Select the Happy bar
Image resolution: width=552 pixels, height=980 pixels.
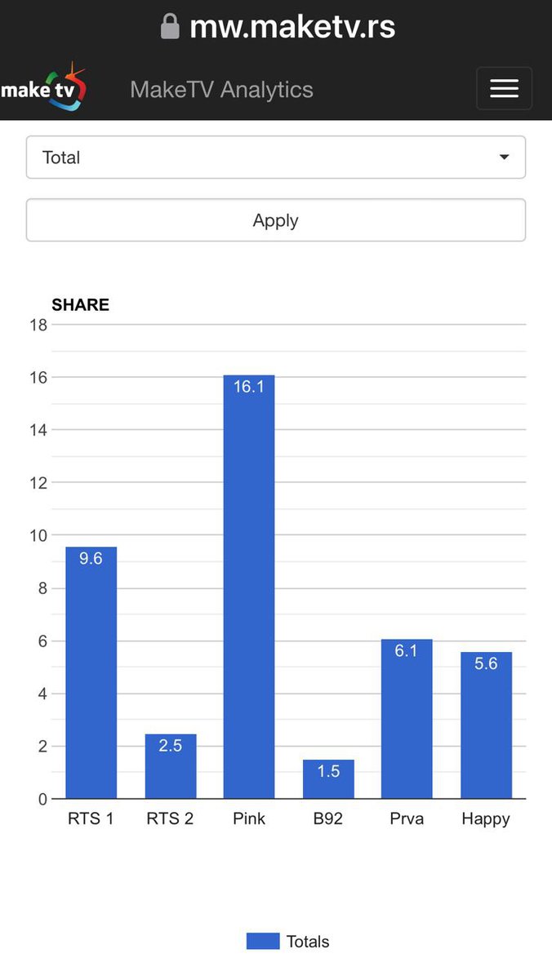[486, 726]
